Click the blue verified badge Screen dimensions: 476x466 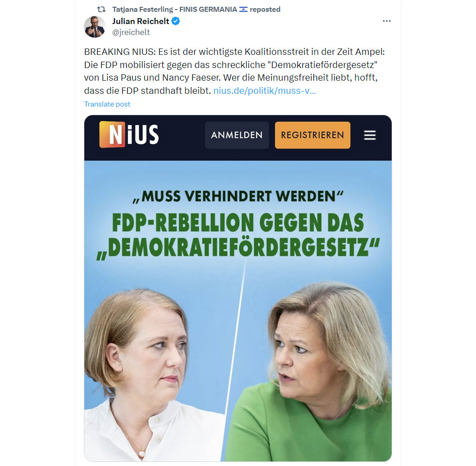point(176,21)
